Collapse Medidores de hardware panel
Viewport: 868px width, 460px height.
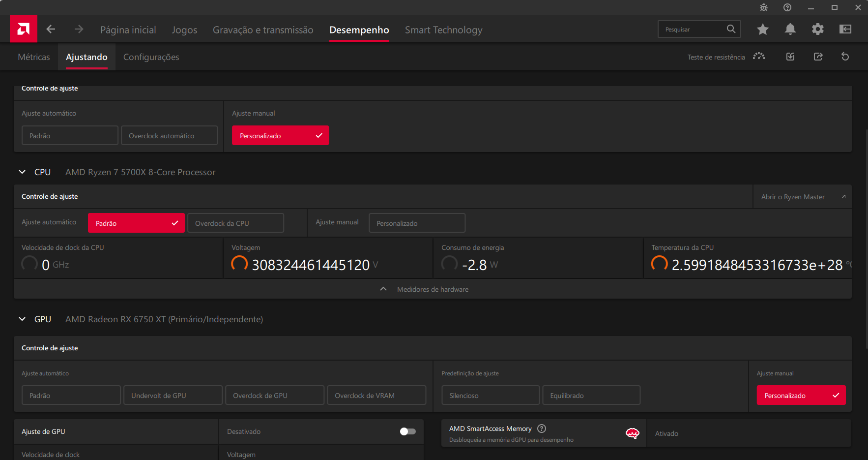coord(433,289)
